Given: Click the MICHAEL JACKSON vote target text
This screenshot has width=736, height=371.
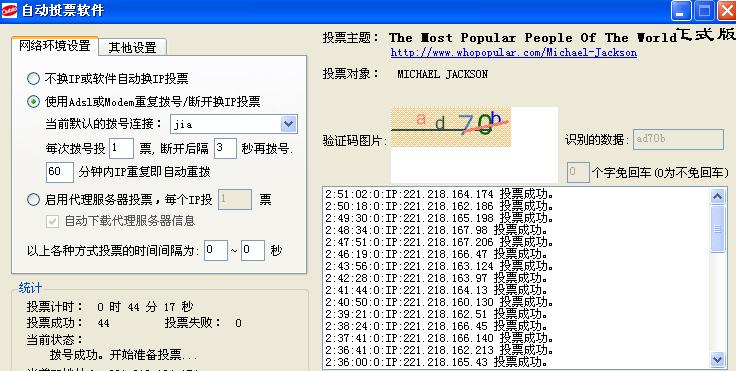Looking at the screenshot, I should [443, 74].
